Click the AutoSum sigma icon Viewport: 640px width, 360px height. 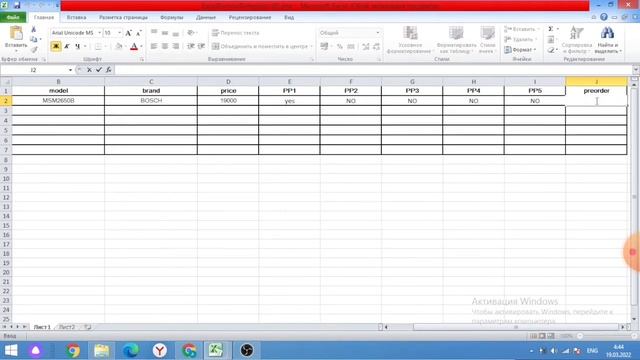[551, 29]
